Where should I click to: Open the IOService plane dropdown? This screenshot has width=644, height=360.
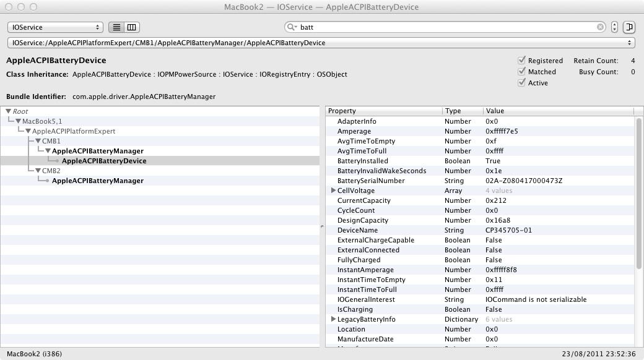[x=55, y=27]
